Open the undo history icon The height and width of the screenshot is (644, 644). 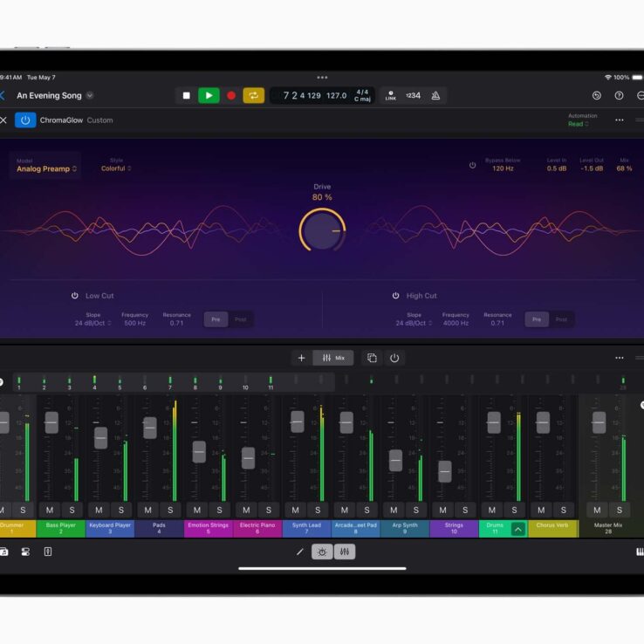click(597, 96)
